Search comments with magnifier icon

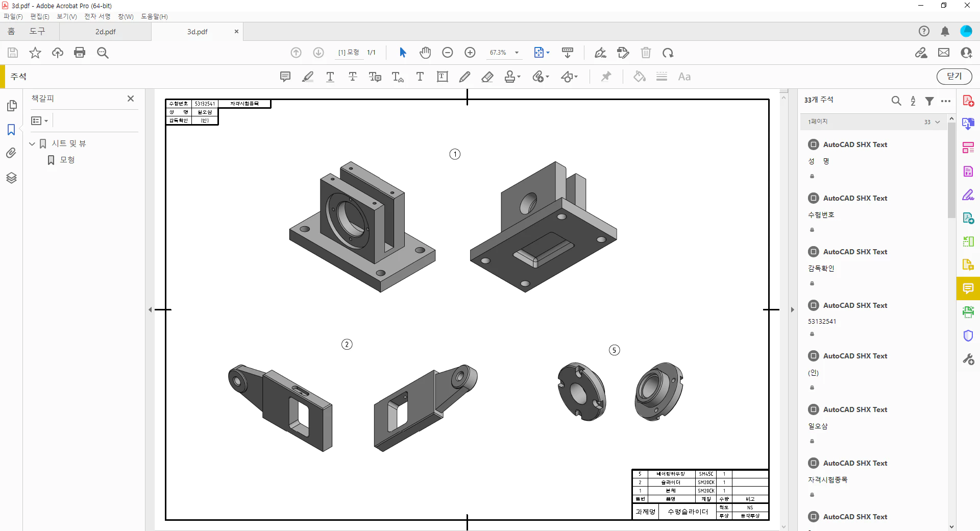pyautogui.click(x=896, y=101)
